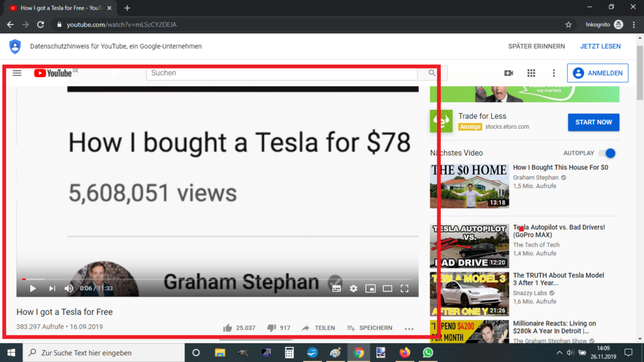Dislike the video with thumbs down
644x362 pixels.
tap(272, 328)
